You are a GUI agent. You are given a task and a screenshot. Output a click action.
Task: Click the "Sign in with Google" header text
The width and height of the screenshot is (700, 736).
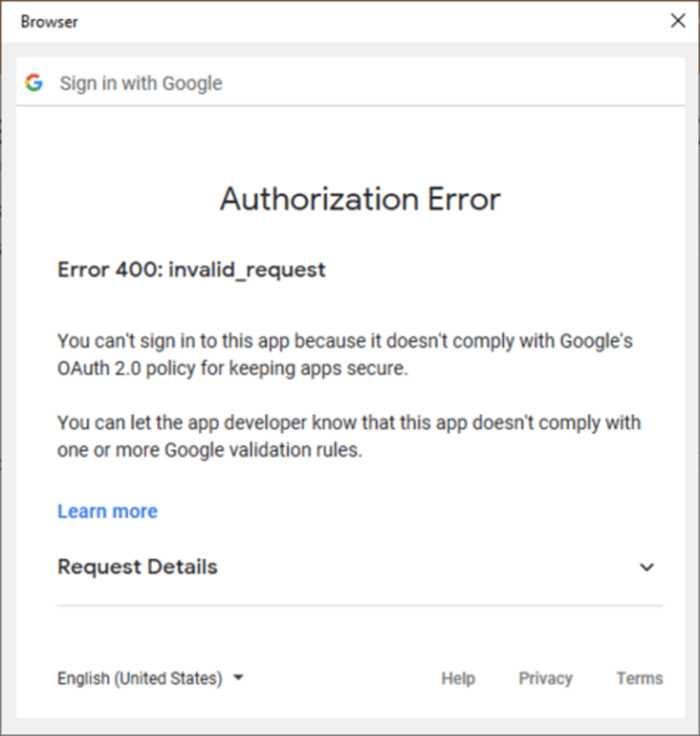pos(141,83)
